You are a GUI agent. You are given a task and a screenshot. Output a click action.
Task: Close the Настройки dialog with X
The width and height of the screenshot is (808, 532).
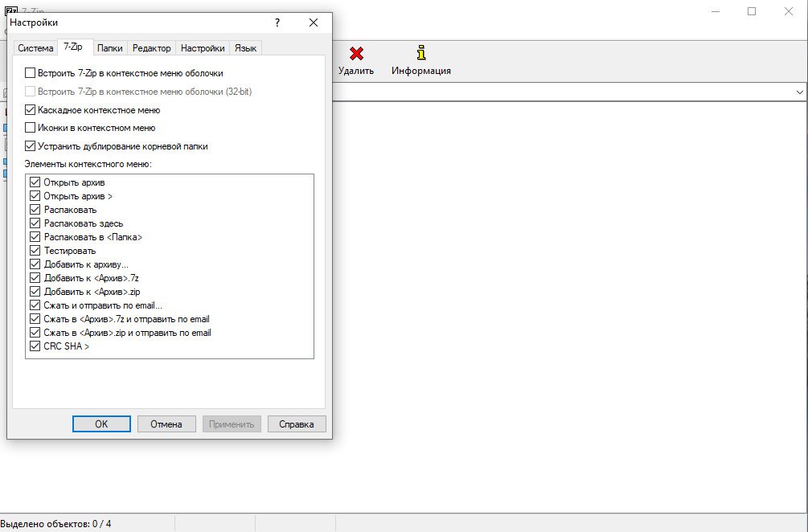[314, 23]
